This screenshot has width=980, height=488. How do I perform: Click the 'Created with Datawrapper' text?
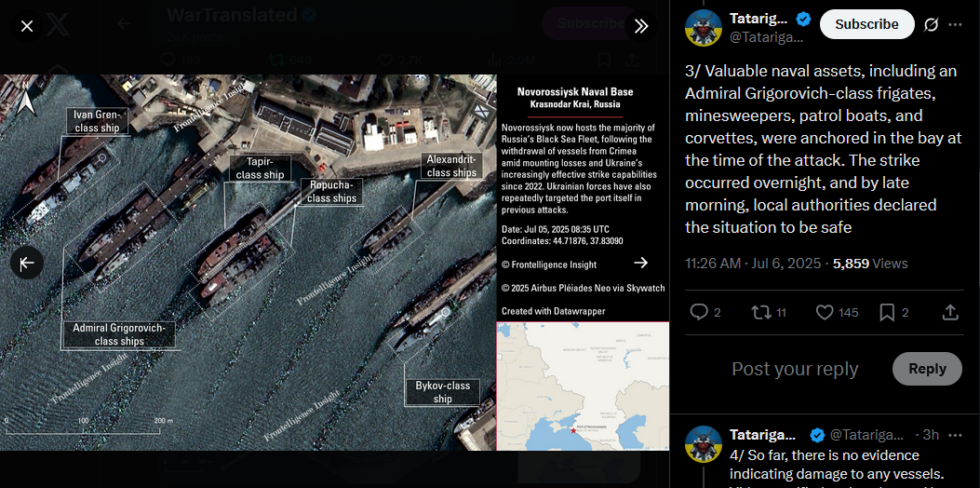coord(553,311)
